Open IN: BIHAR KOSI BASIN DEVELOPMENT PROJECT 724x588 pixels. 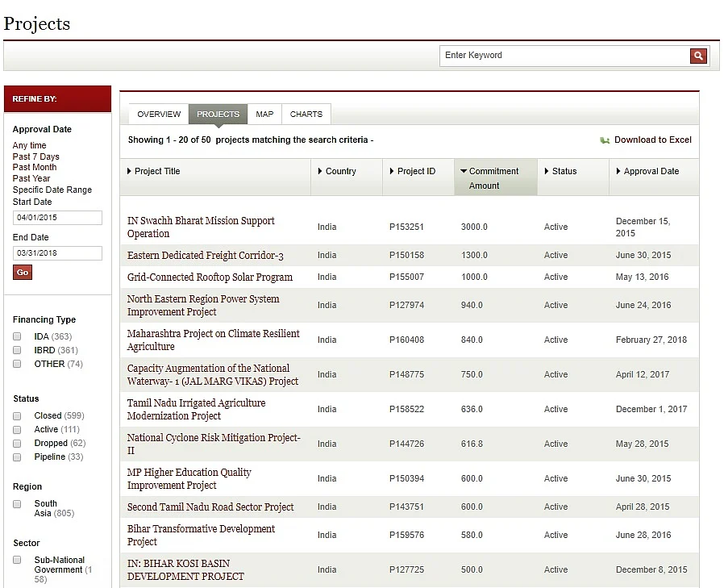point(185,570)
